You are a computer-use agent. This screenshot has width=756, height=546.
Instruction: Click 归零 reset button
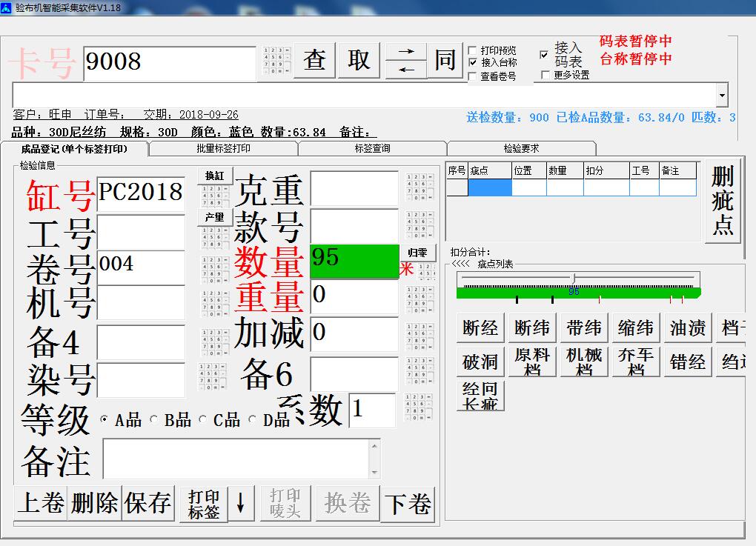(x=417, y=253)
